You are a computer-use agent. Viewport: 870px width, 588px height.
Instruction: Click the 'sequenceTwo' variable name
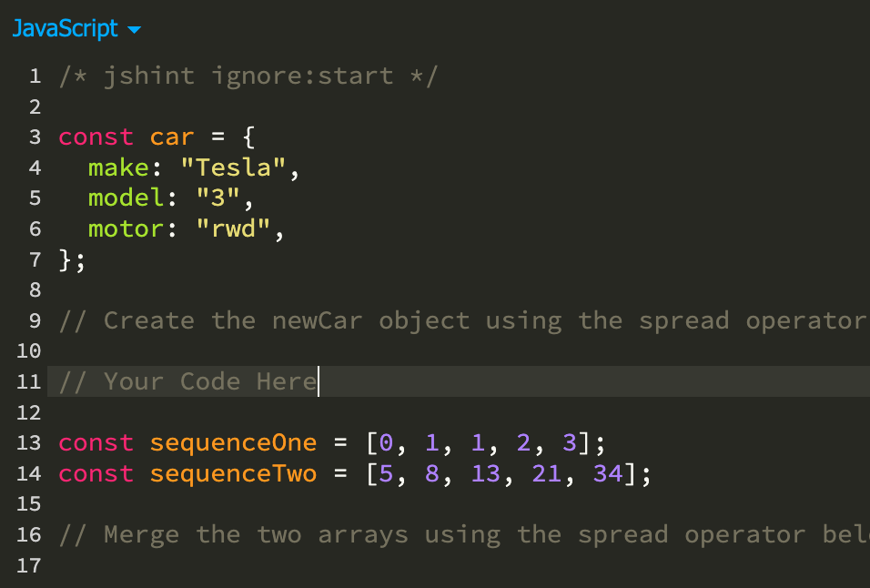point(233,473)
